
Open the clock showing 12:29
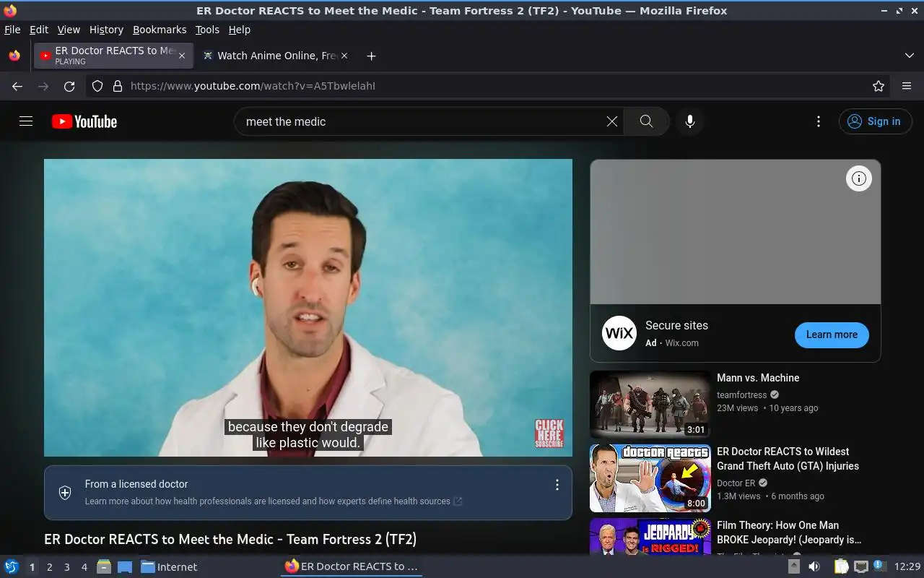tap(907, 566)
